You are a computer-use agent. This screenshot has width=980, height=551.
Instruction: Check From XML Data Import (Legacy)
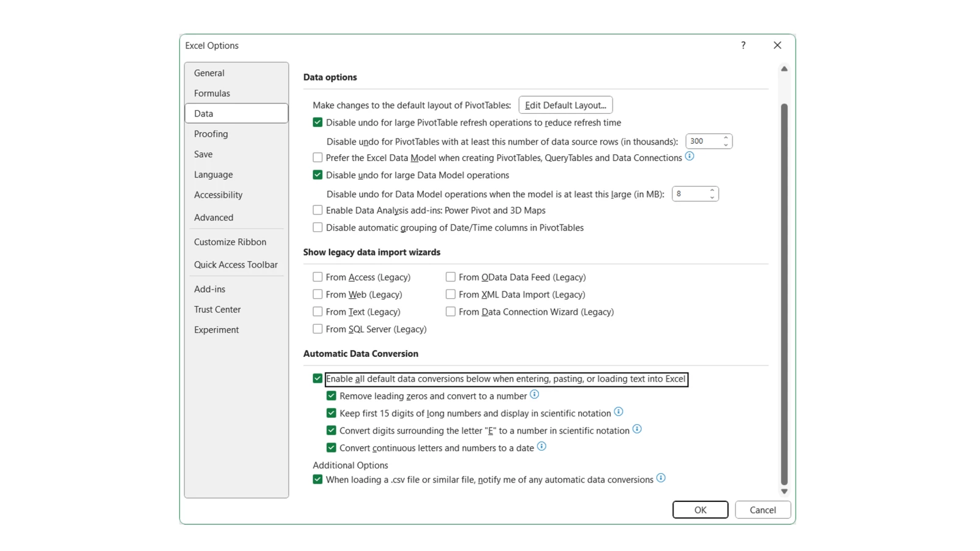[x=450, y=294]
